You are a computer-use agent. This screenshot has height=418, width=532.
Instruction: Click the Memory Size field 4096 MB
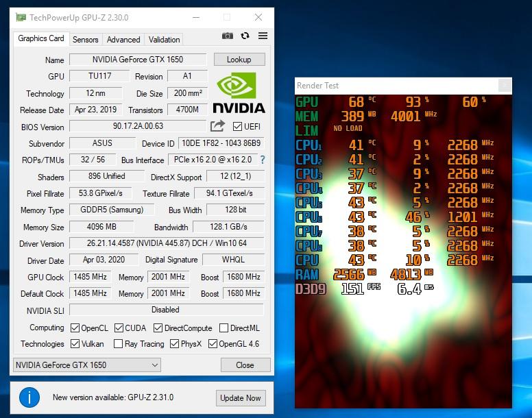click(101, 226)
